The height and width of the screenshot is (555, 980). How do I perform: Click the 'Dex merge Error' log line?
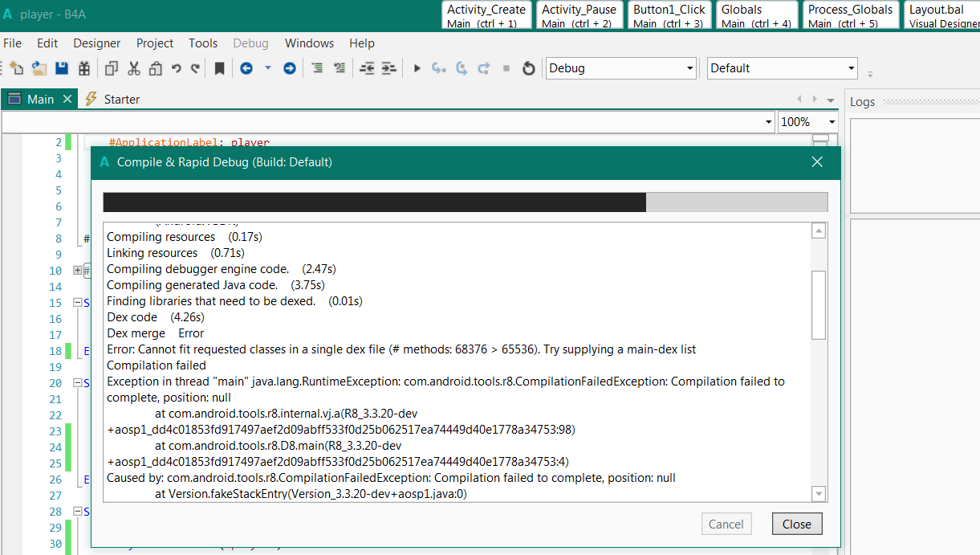[156, 333]
